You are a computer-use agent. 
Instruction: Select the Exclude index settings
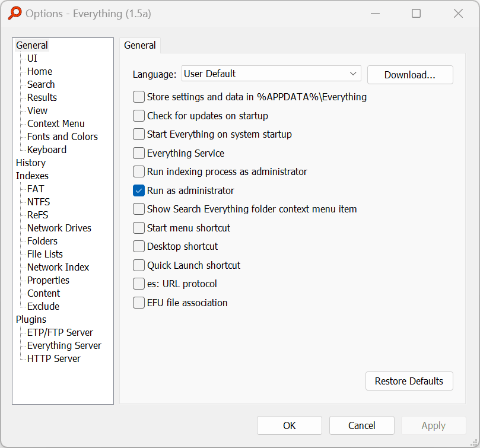click(43, 306)
